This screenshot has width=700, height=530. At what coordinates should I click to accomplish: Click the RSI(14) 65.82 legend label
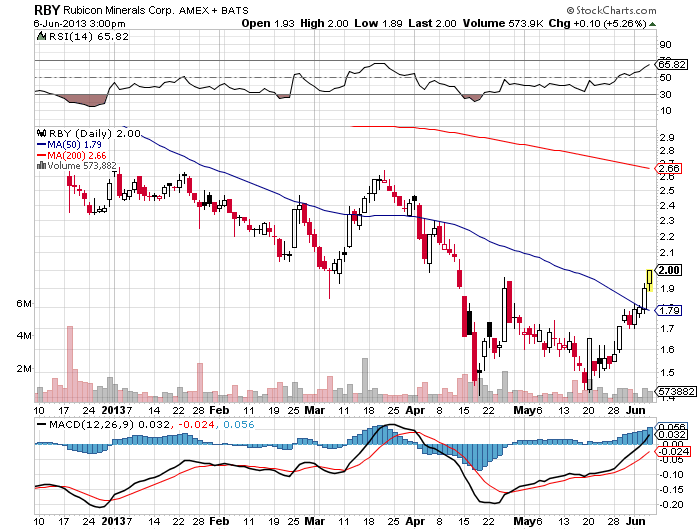(x=89, y=36)
